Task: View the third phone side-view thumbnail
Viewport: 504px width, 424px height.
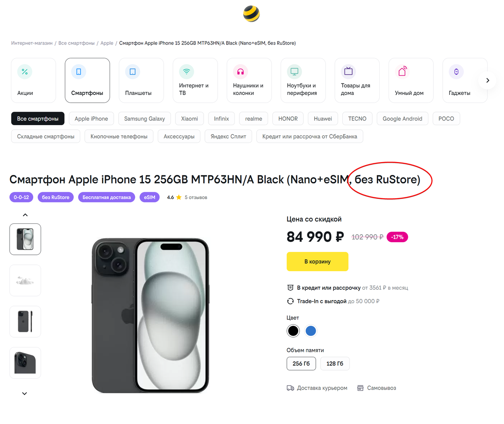Action: tap(25, 322)
